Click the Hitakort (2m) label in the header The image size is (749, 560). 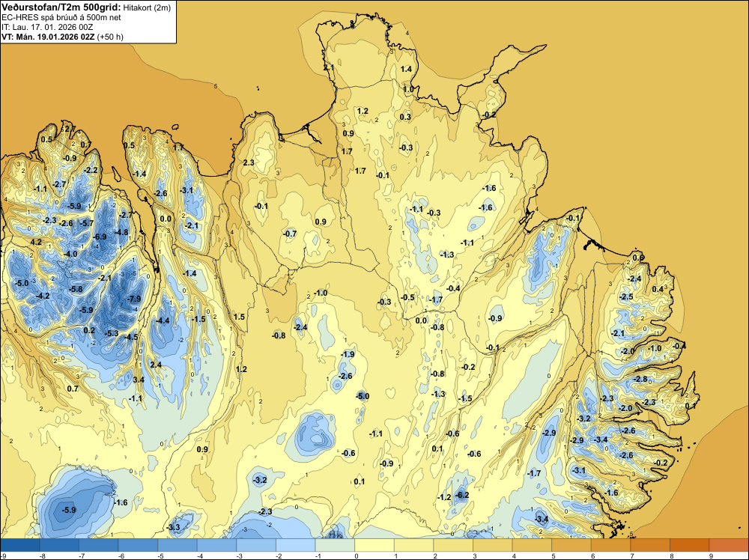[147, 7]
